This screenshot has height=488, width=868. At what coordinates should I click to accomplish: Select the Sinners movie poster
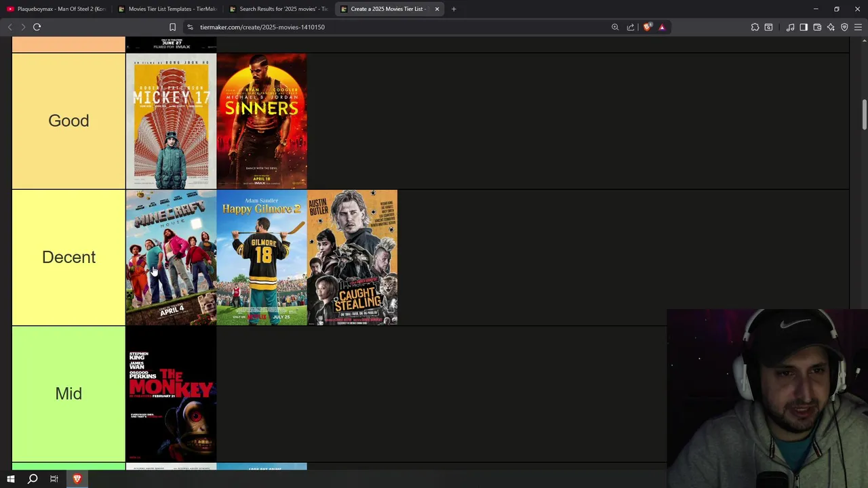pos(262,121)
